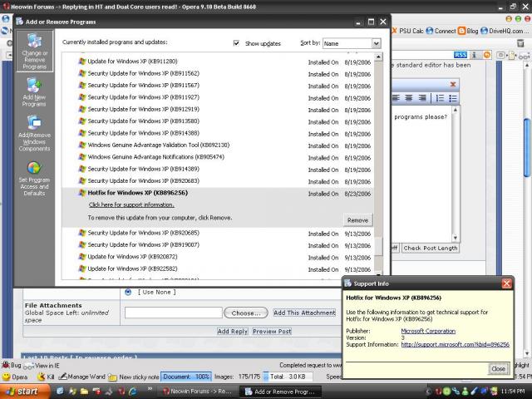This screenshot has height=399, width=532.
Task: Click align center icon in post editor
Action: [409, 98]
